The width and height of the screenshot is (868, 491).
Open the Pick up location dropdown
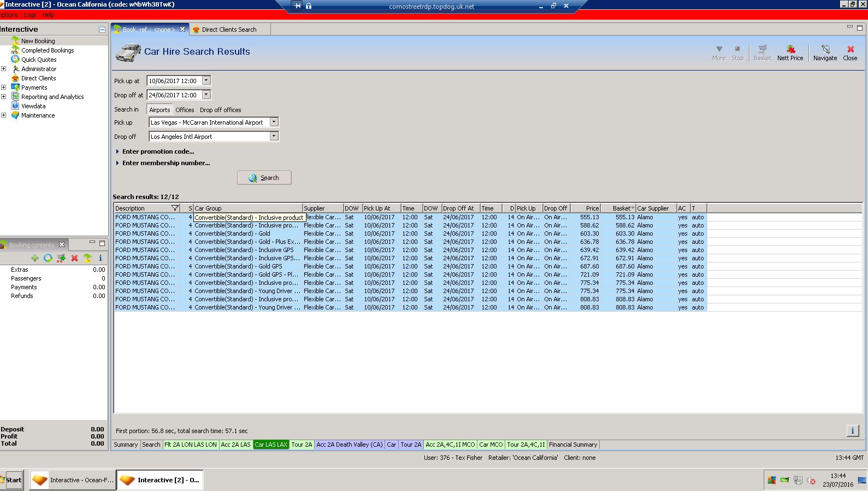[x=274, y=122]
